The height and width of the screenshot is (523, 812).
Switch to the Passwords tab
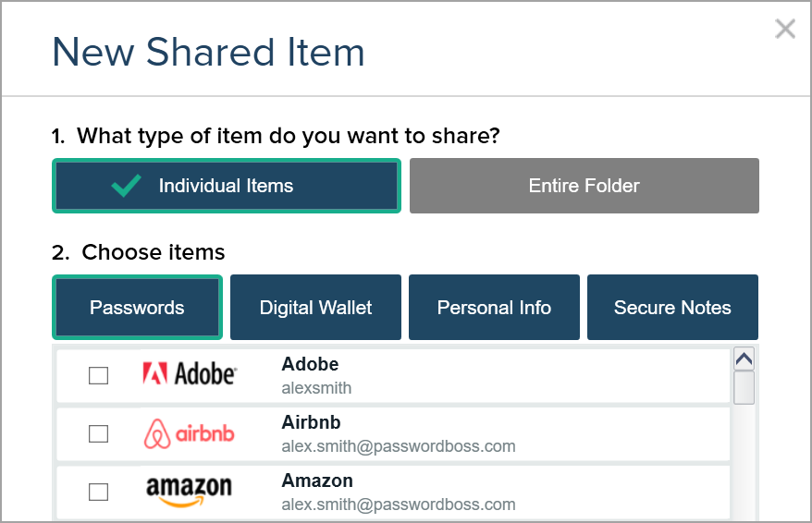(x=137, y=308)
